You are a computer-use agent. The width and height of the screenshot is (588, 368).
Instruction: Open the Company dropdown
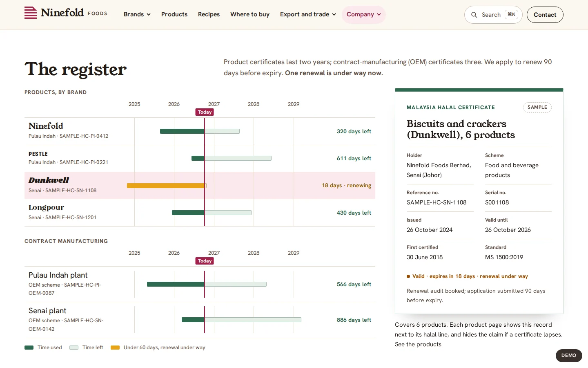[x=364, y=14]
